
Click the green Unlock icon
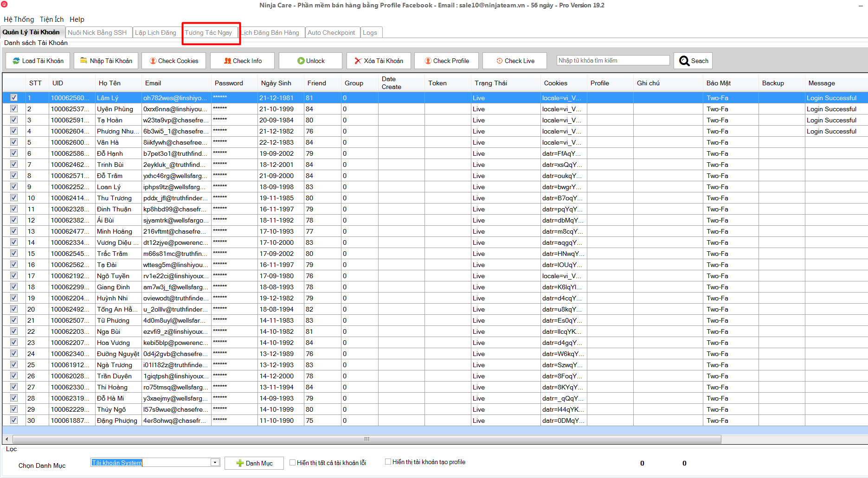point(301,61)
